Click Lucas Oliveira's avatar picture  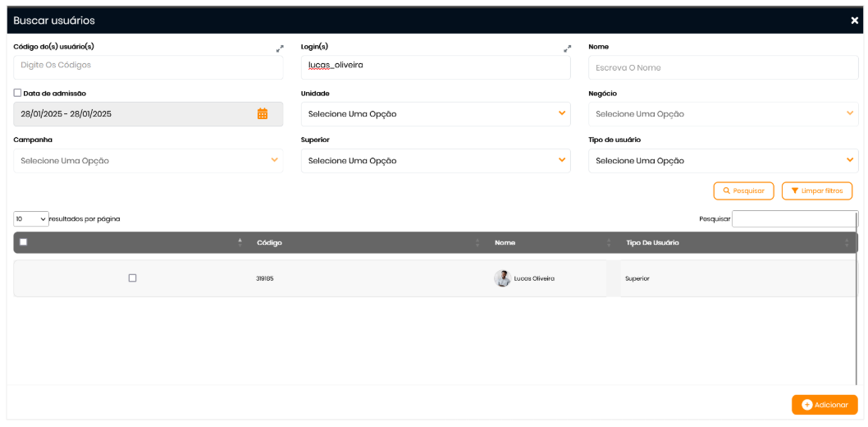[502, 278]
